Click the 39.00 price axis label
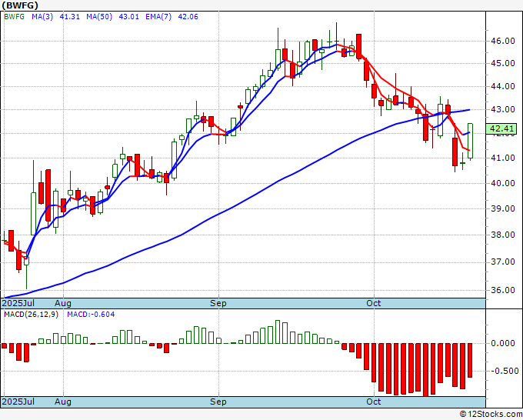 click(x=503, y=208)
